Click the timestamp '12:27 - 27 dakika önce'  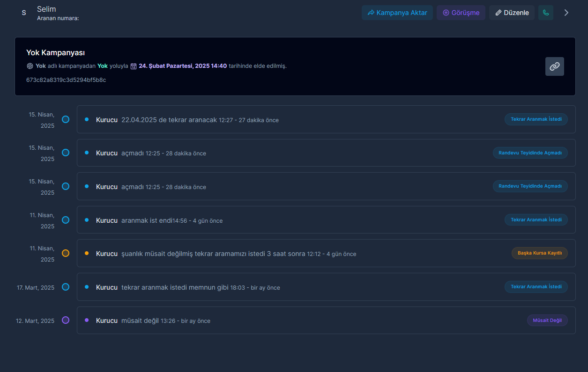(249, 120)
